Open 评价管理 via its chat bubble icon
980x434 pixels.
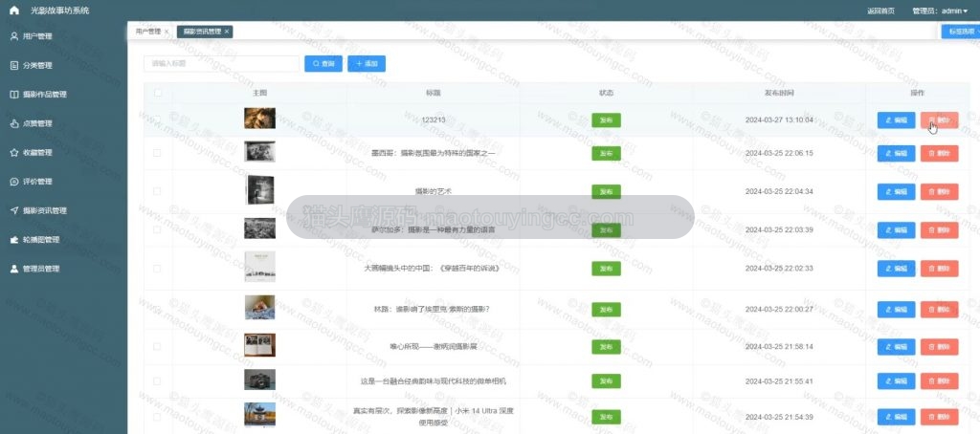[x=13, y=182]
